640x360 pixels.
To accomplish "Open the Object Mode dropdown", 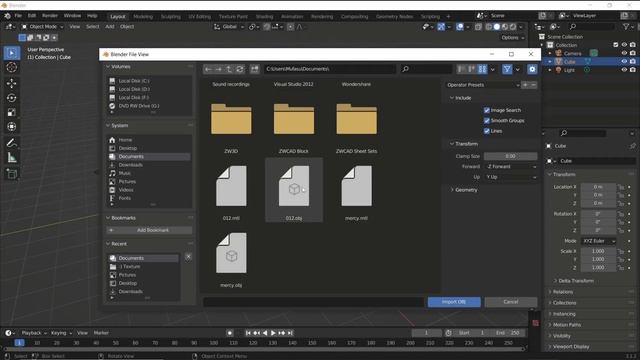I will 42,27.
